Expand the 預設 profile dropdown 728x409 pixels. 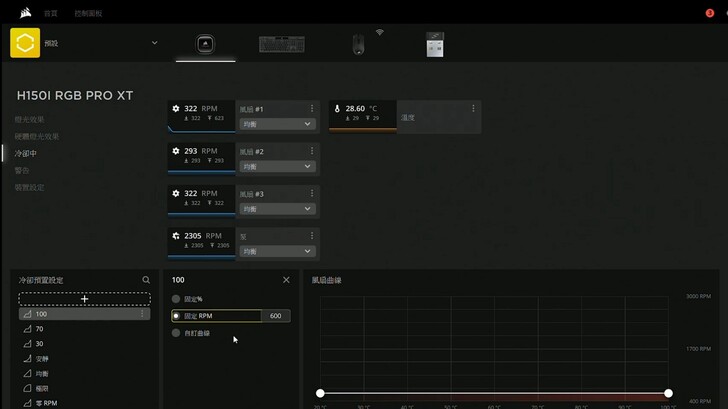point(154,43)
